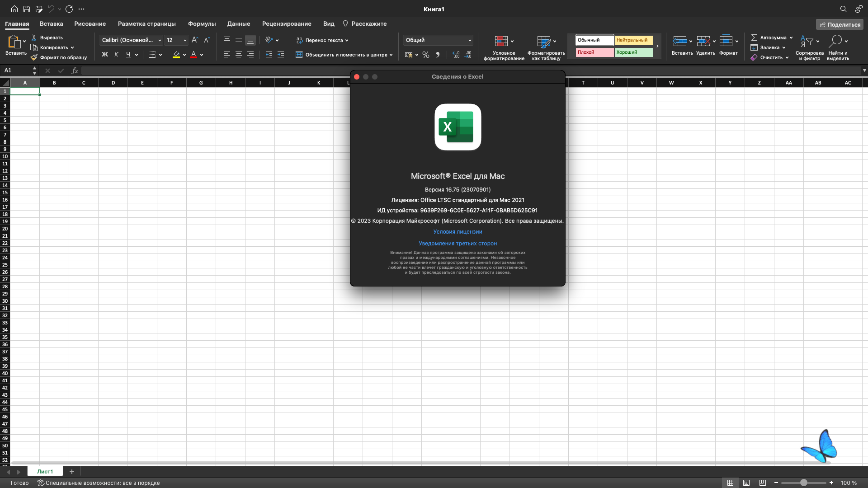The height and width of the screenshot is (488, 868).
Task: Expand the formula bar chevron
Action: [x=864, y=70]
